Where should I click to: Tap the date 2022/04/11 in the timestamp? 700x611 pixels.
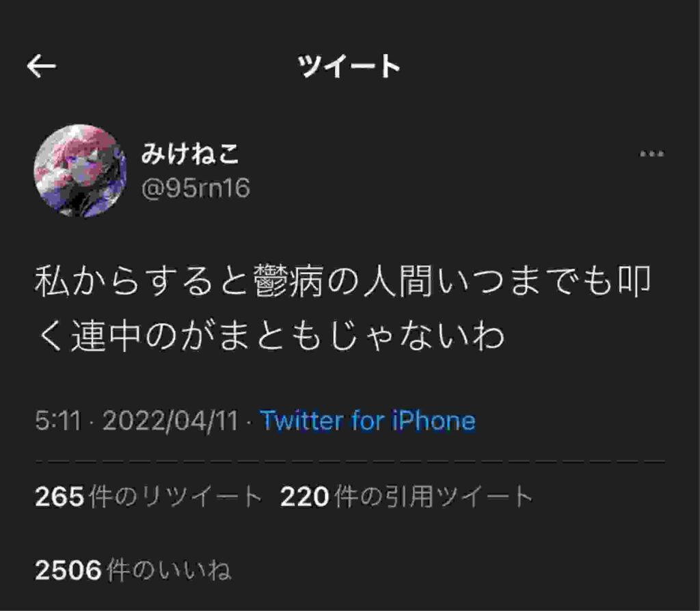tap(170, 420)
